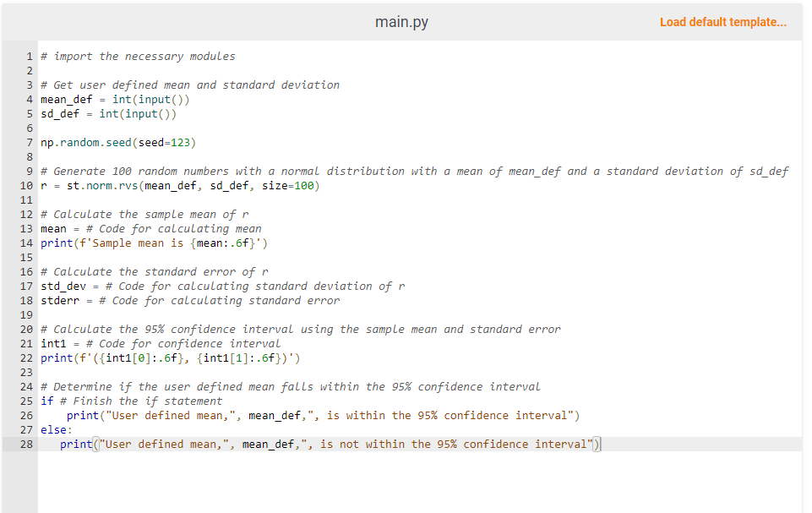
Task: Click comment '# Generate 100 random numbers' line
Action: pyautogui.click(x=414, y=172)
